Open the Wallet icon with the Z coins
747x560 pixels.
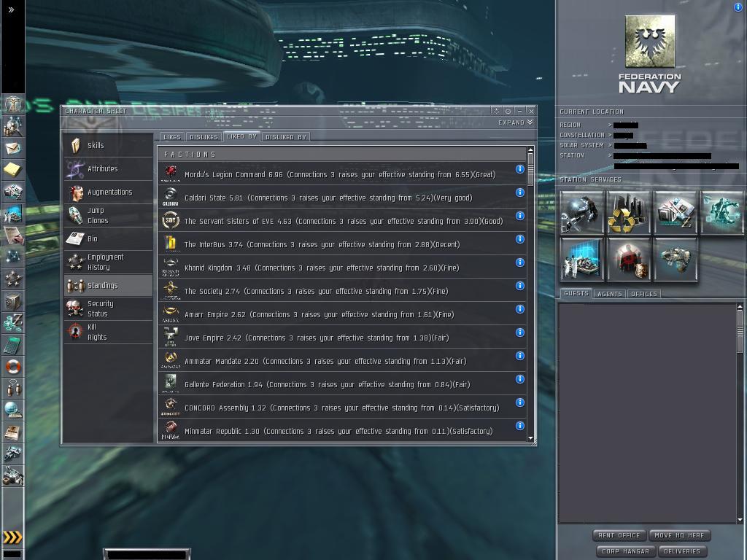(x=13, y=323)
